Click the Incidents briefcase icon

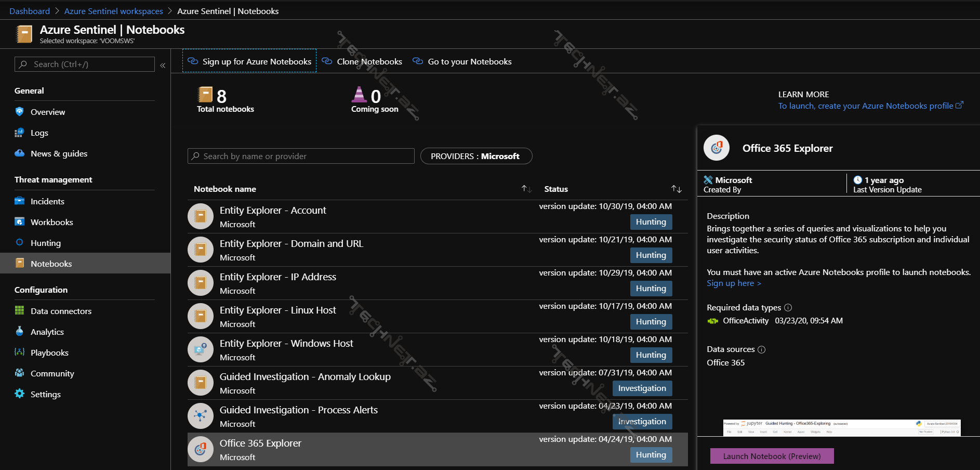pos(20,201)
